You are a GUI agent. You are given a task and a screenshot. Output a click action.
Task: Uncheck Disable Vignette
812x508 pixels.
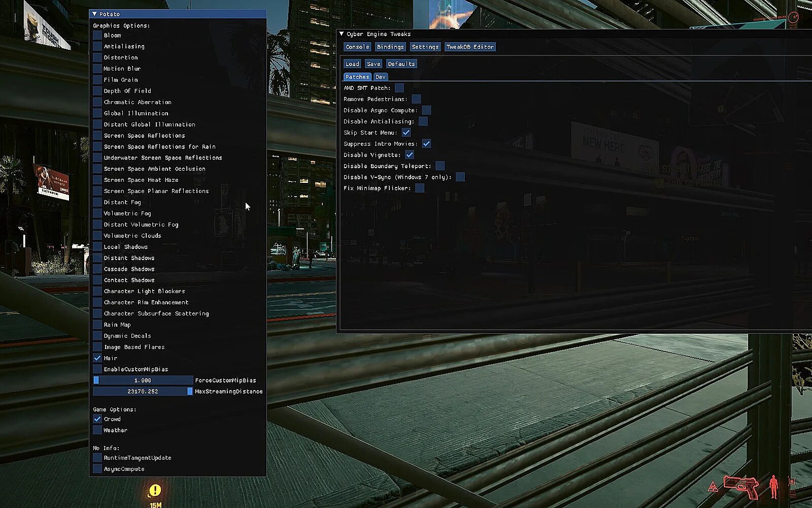tap(410, 155)
